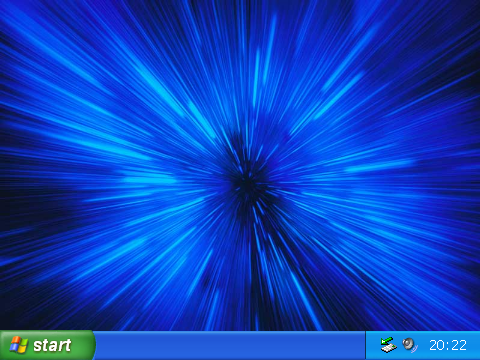Show the volume slider via the speaker icon
The image size is (480, 360).
(410, 345)
